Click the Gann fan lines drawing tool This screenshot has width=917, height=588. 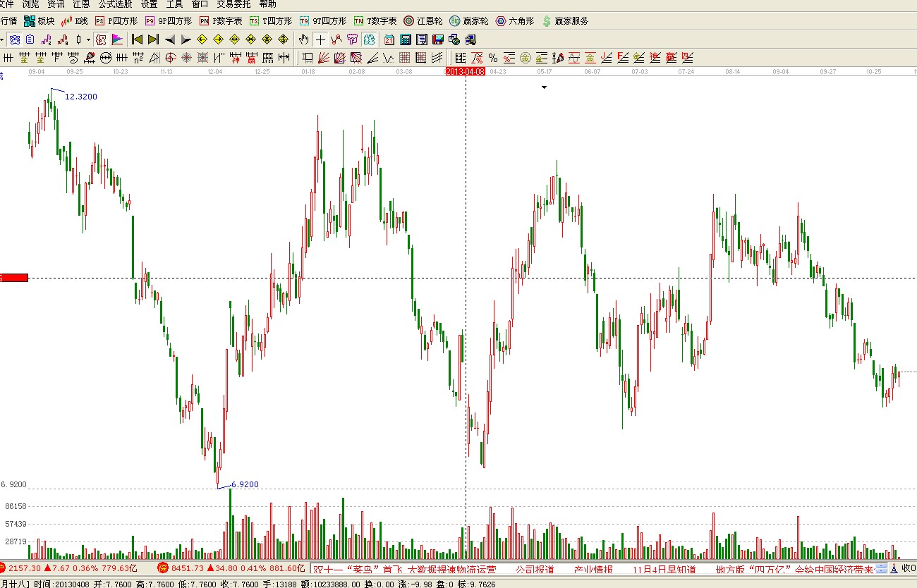[324, 58]
